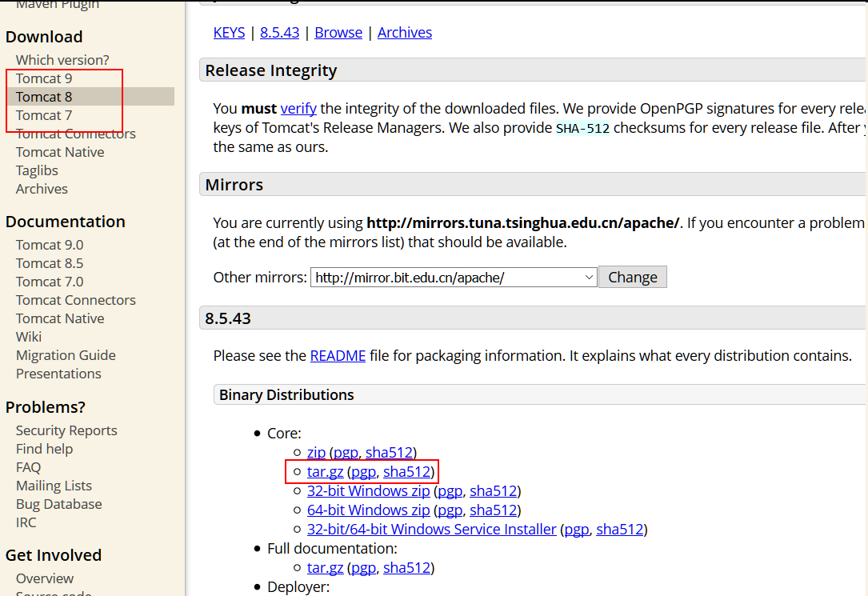This screenshot has width=868, height=596.
Task: Select Tomcat 8 under Download
Action: 44,97
